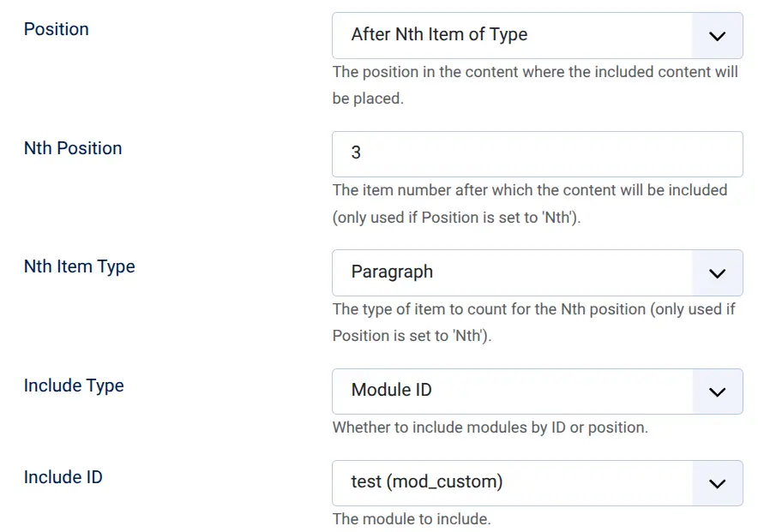Click the 'Include ID' field label

tap(63, 477)
